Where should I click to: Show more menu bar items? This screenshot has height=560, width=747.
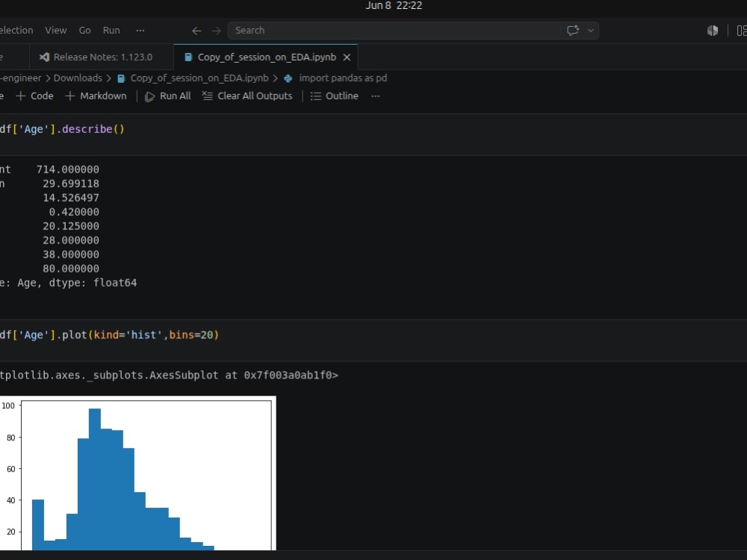[140, 30]
